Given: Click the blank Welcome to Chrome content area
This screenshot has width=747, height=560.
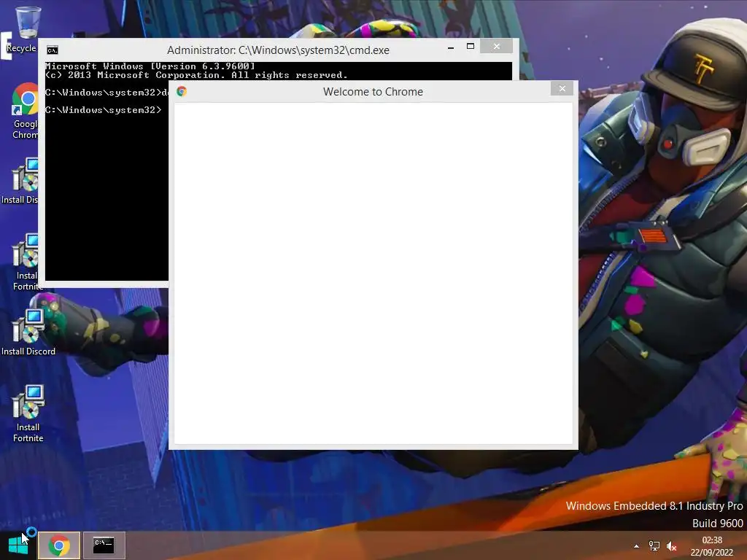Looking at the screenshot, I should pyautogui.click(x=373, y=273).
